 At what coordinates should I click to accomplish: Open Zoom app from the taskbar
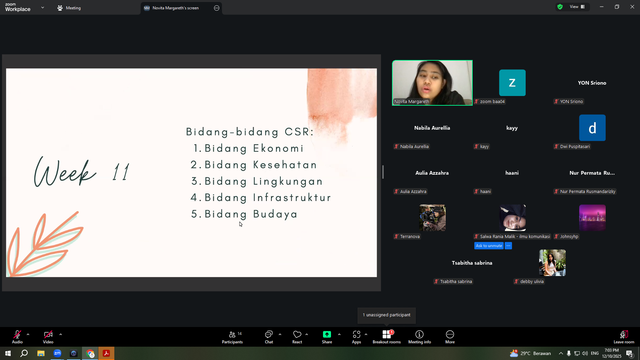click(x=57, y=353)
